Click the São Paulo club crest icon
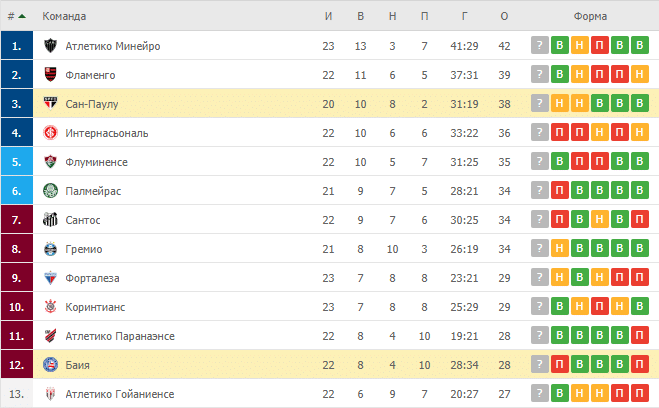This screenshot has height=408, width=659. pyautogui.click(x=50, y=103)
